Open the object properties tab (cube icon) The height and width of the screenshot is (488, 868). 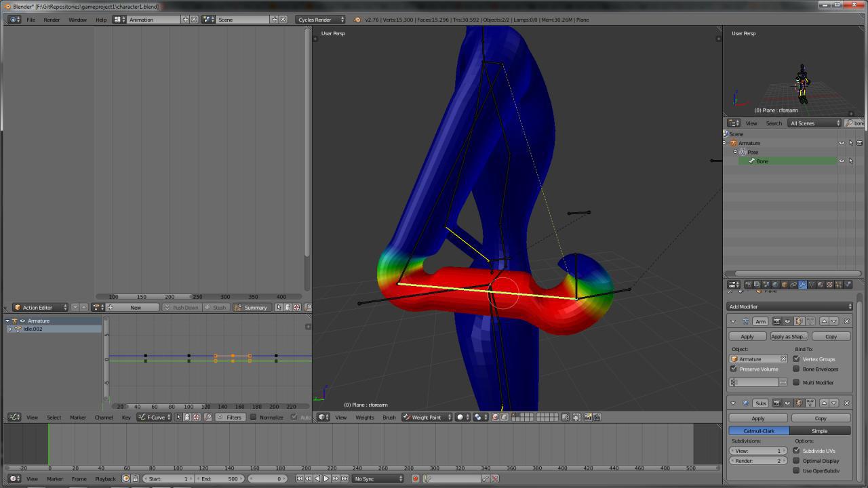785,285
